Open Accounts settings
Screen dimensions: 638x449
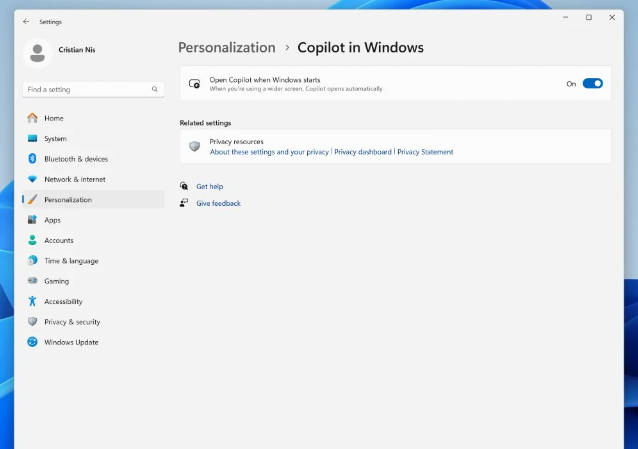94,240
